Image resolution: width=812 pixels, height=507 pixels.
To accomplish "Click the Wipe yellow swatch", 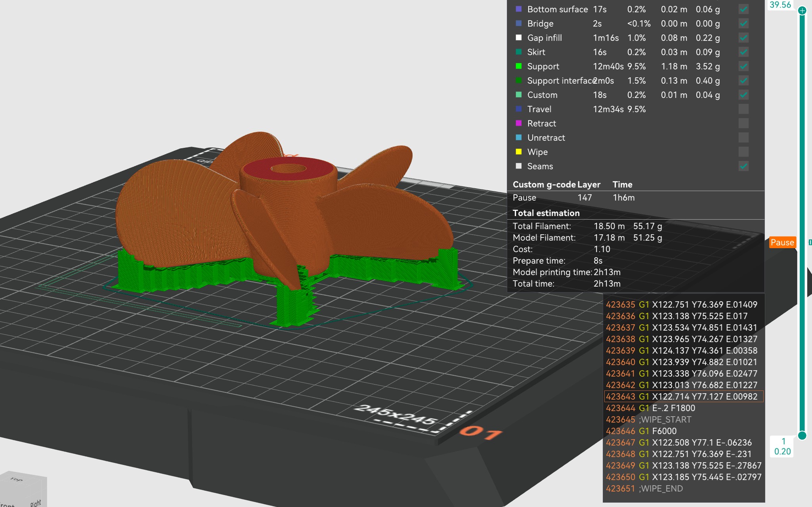I will 518,151.
